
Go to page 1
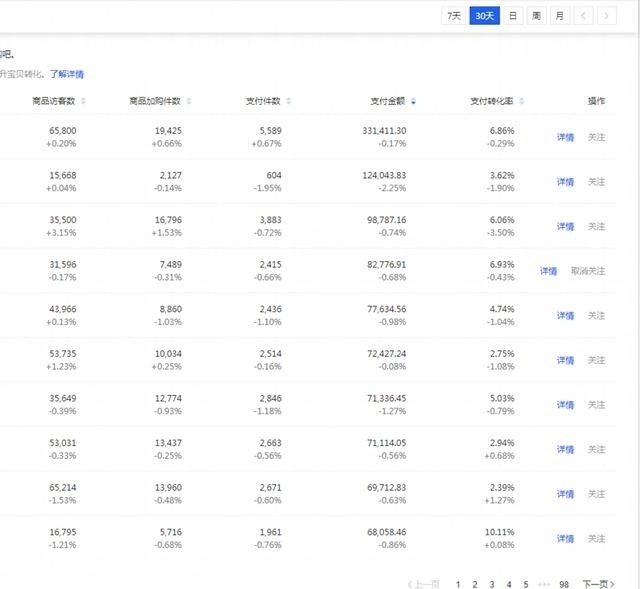click(x=458, y=585)
